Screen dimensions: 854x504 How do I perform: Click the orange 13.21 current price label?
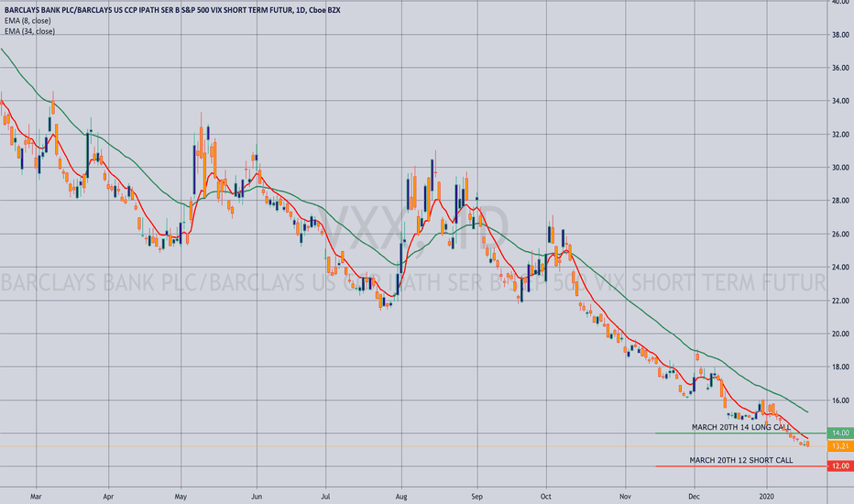[840, 445]
